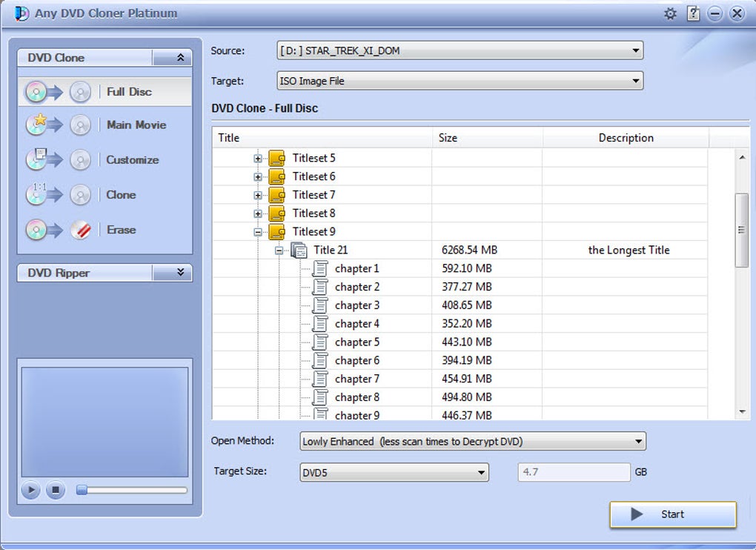Click Titleset 5 folder icon
The height and width of the screenshot is (550, 756).
(276, 158)
